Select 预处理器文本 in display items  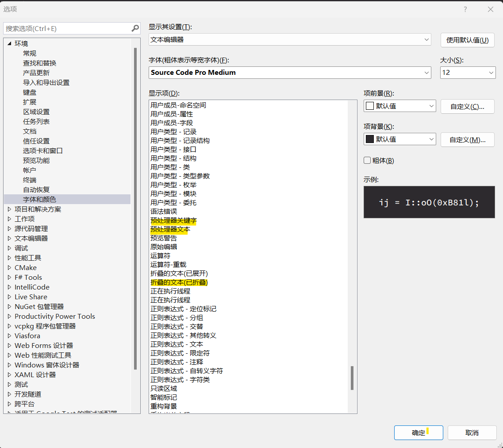point(170,229)
